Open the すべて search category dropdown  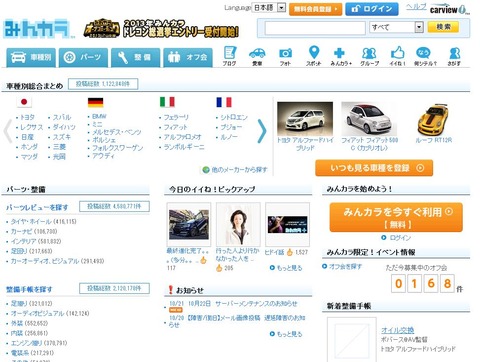tap(396, 27)
